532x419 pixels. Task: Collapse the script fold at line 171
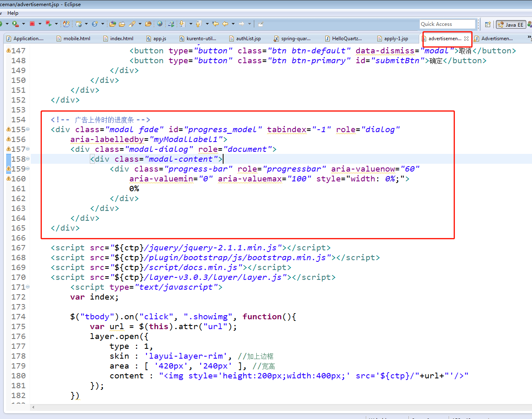(x=27, y=287)
